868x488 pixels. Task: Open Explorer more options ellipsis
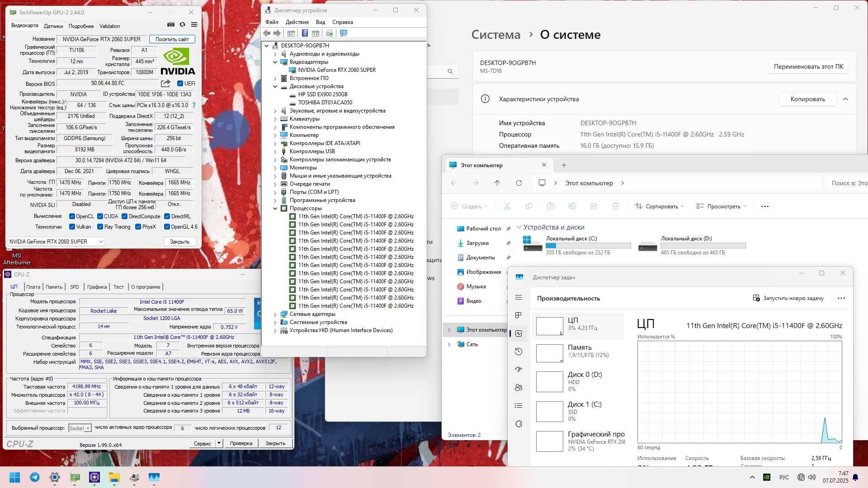click(765, 206)
